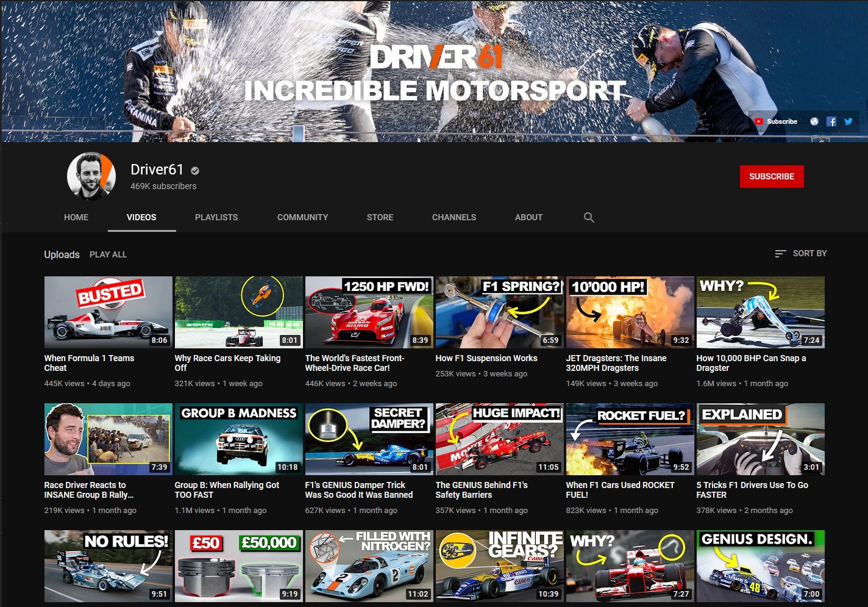The height and width of the screenshot is (607, 868).
Task: Switch to the CHANNELS tab
Action: coord(454,217)
